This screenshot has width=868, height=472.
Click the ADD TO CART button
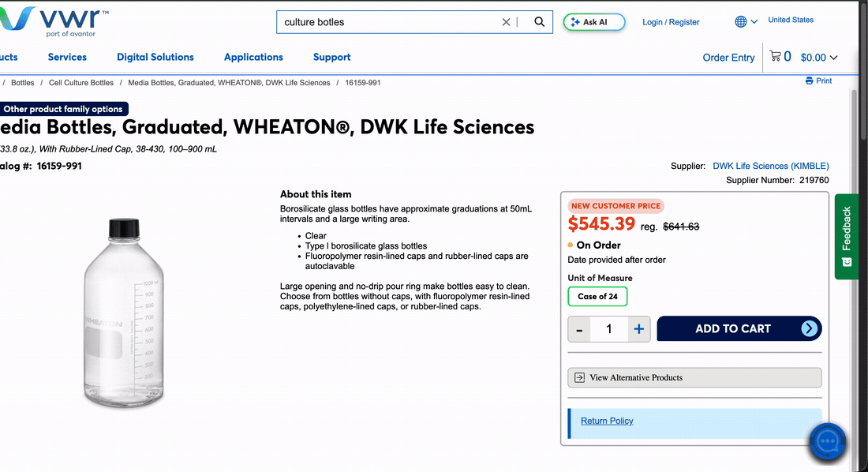pyautogui.click(x=739, y=328)
